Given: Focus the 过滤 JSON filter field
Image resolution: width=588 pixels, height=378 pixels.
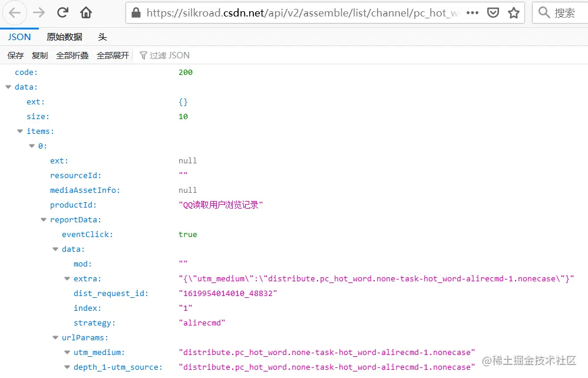Looking at the screenshot, I should click(170, 55).
